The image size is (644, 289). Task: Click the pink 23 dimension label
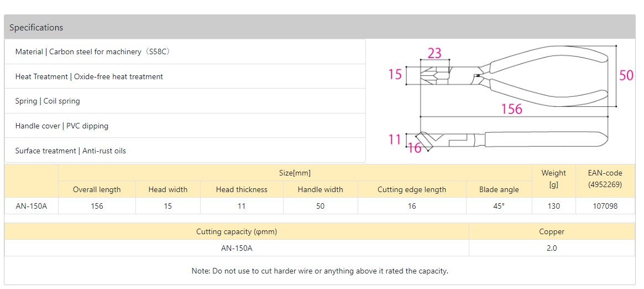point(434,53)
